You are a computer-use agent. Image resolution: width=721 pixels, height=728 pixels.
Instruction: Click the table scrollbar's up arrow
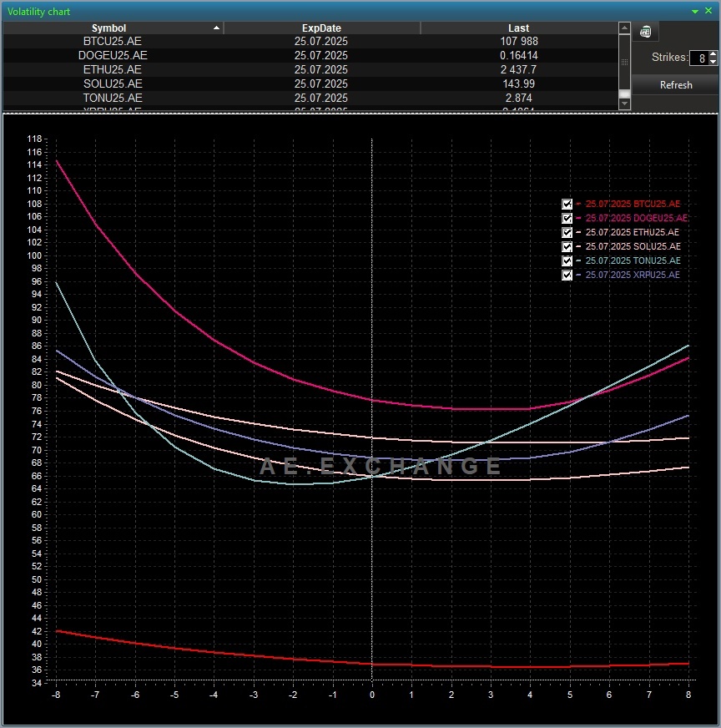point(624,27)
